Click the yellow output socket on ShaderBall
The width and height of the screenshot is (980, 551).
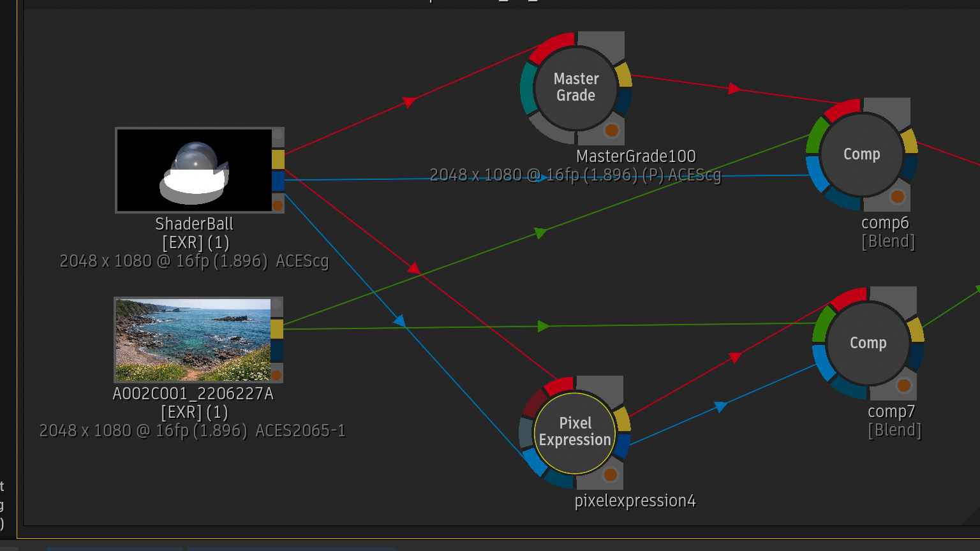click(x=278, y=159)
